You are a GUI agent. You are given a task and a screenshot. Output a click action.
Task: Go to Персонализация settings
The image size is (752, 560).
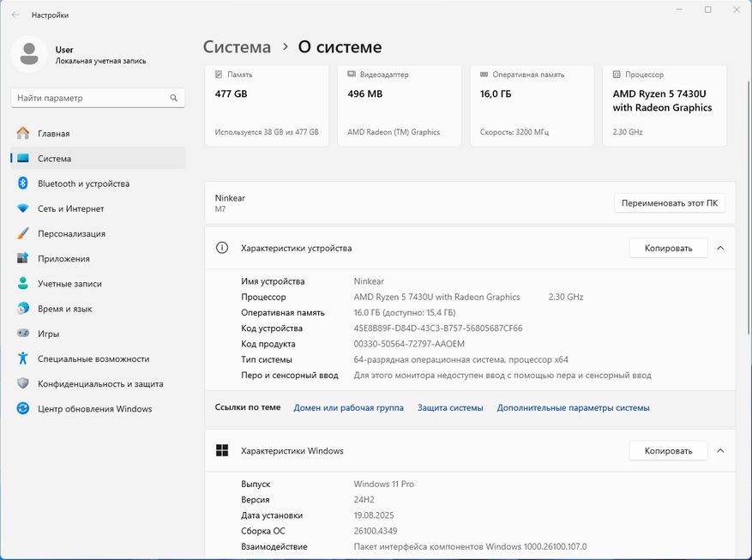[71, 233]
